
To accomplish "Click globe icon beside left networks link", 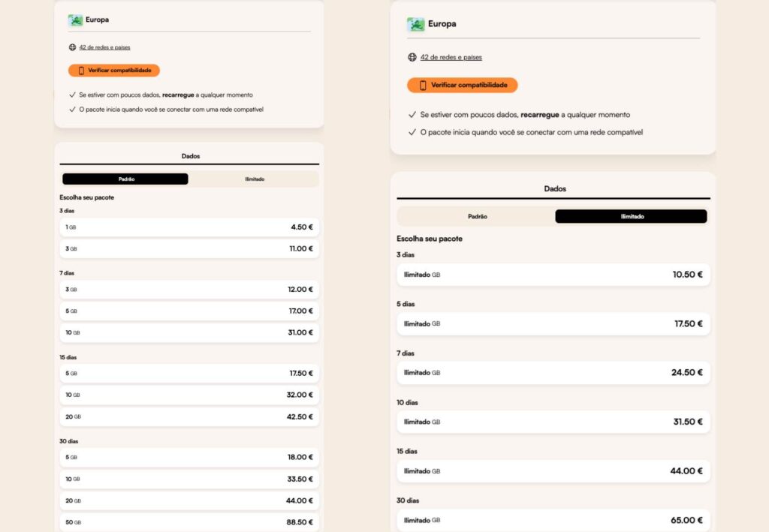I will pyautogui.click(x=73, y=47).
